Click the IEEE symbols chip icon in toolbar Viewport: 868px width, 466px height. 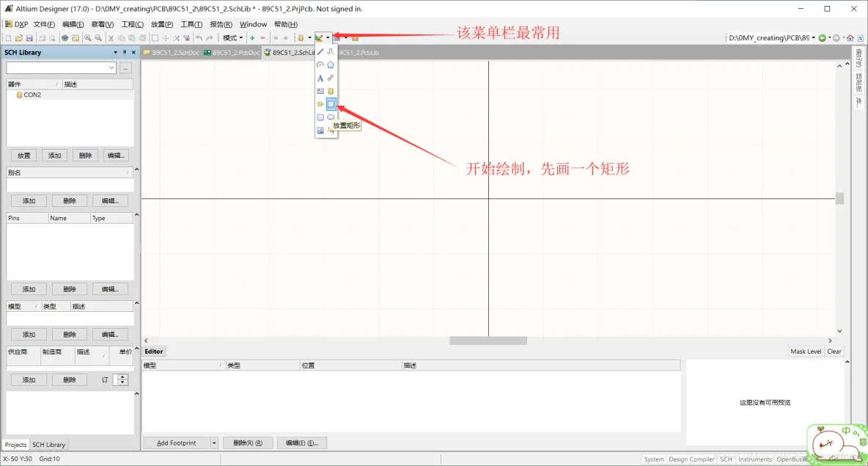click(x=301, y=37)
